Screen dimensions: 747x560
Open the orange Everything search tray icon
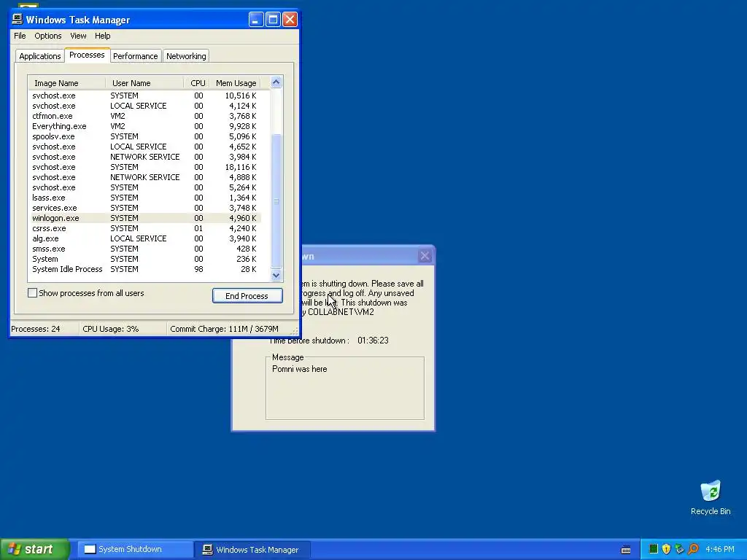[x=693, y=549]
